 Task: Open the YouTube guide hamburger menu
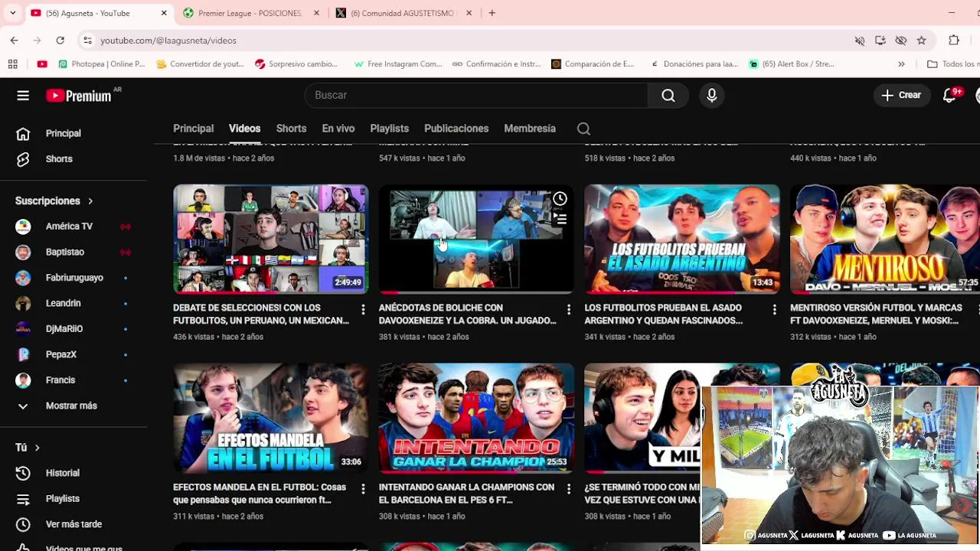23,96
